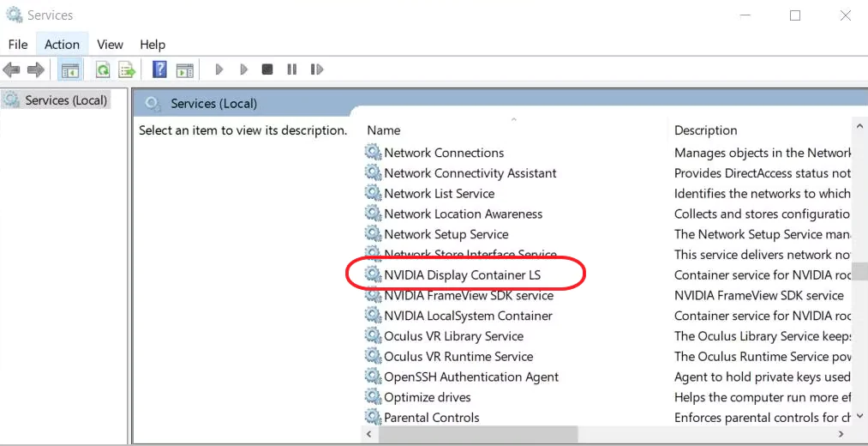
Task: Click the Pause Service toolbar icon
Action: 291,69
